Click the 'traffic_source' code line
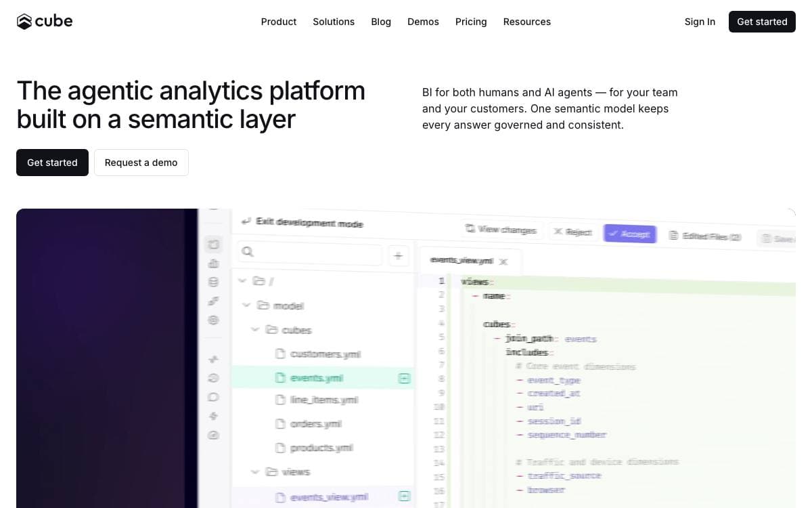This screenshot has height=508, width=812. pos(559,475)
